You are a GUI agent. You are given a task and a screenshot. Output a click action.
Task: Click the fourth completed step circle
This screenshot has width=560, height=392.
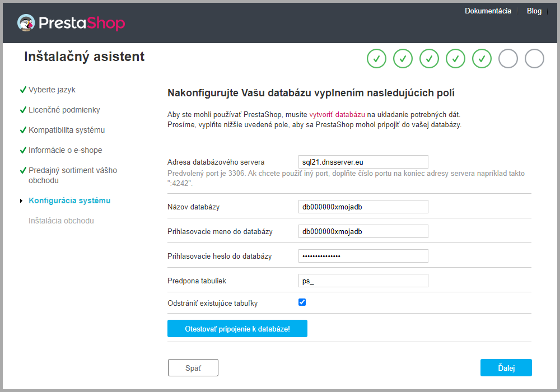(455, 59)
